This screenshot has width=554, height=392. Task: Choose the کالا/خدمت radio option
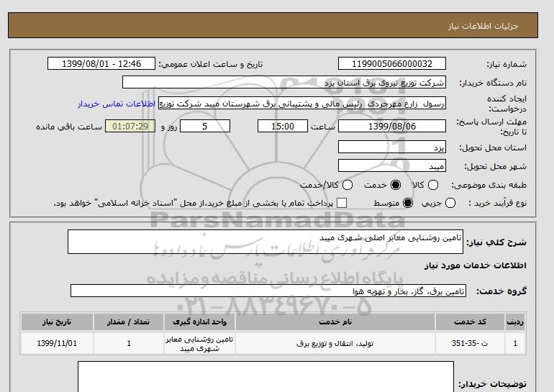click(348, 185)
